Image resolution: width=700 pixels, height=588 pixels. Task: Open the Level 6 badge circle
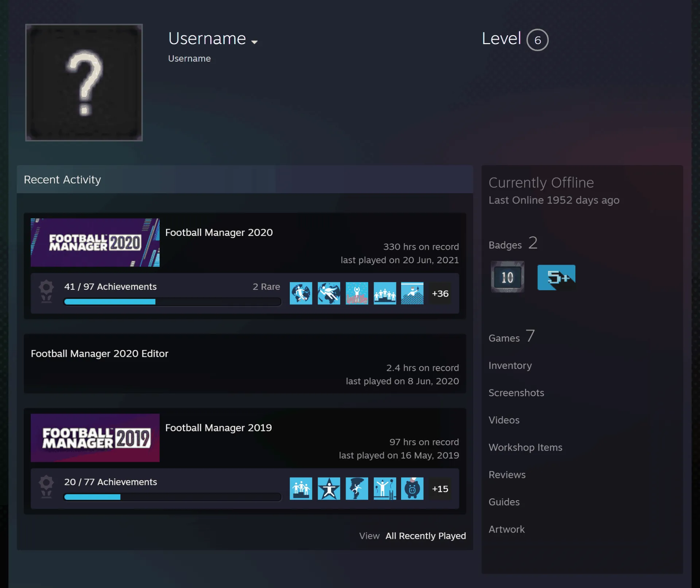[x=537, y=40]
